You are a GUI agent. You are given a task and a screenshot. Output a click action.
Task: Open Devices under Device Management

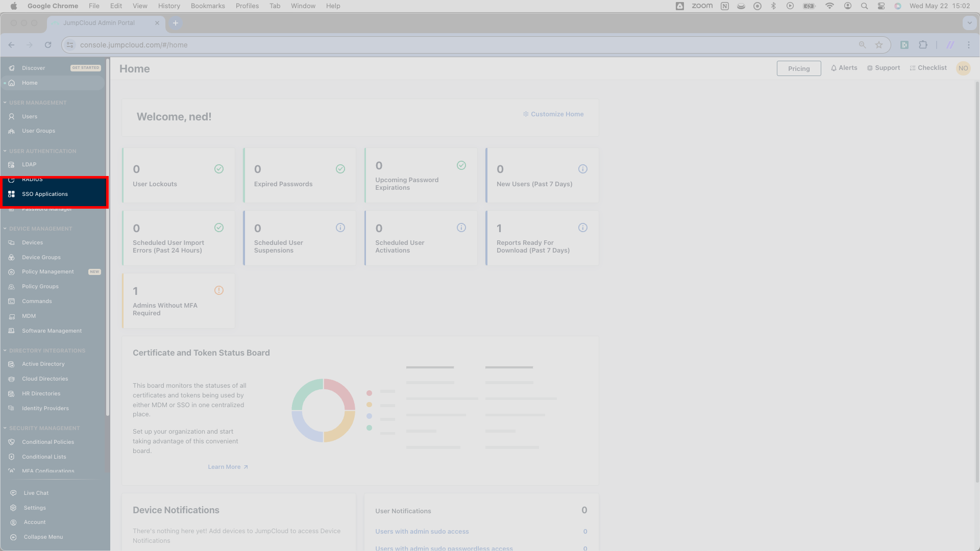(x=31, y=242)
